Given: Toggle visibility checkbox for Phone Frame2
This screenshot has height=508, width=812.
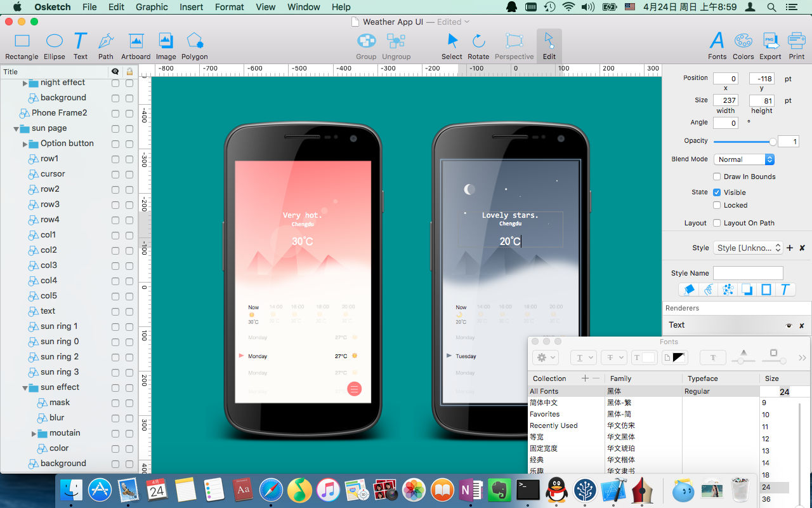Looking at the screenshot, I should 115,114.
